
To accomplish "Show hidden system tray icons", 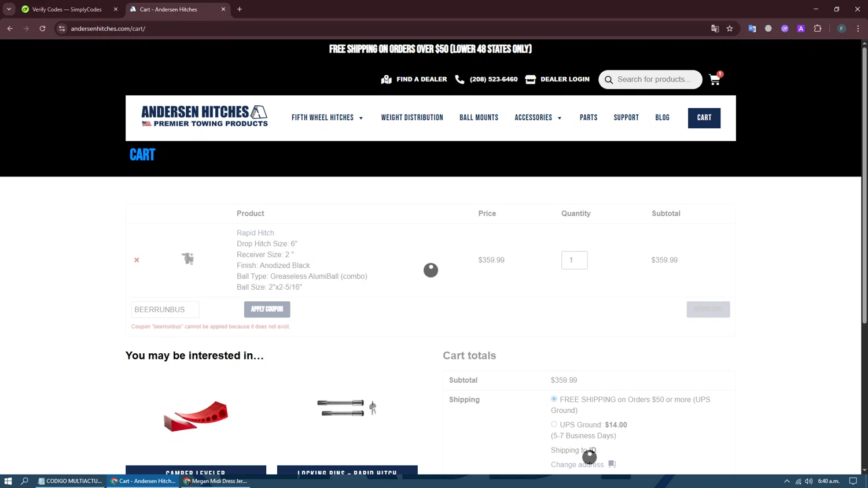I will 787,481.
